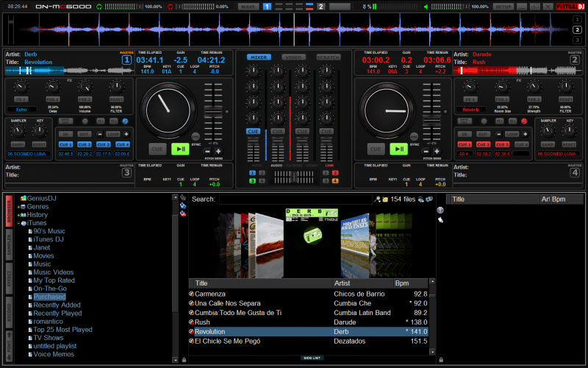588x368 pixels.
Task: Select the Top 25 Most Played playlist
Action: tap(62, 330)
